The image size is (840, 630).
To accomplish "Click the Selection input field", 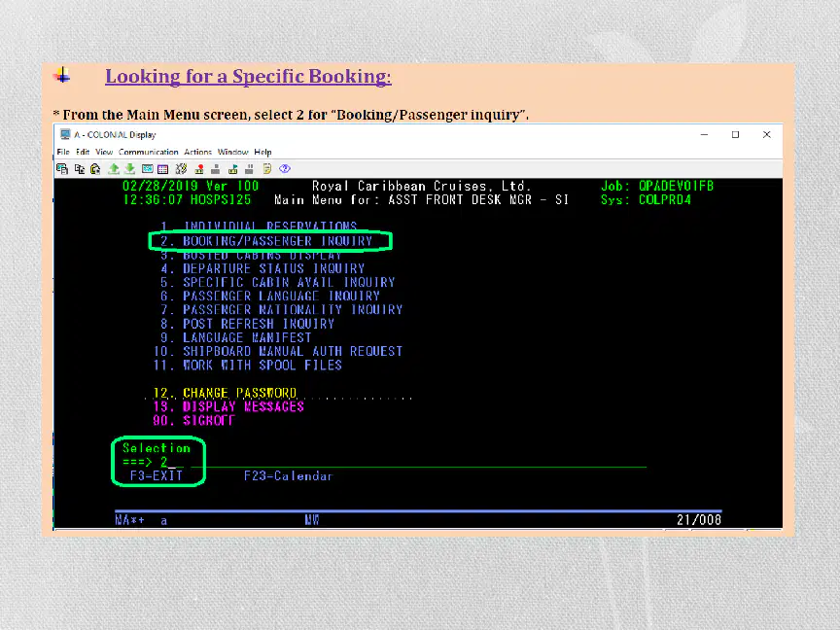I will [x=171, y=462].
